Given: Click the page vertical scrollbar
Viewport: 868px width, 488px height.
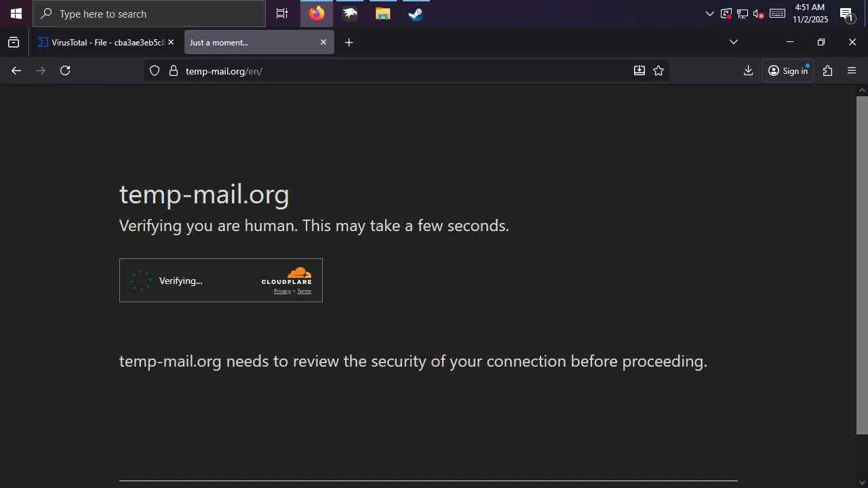Looking at the screenshot, I should [862, 264].
